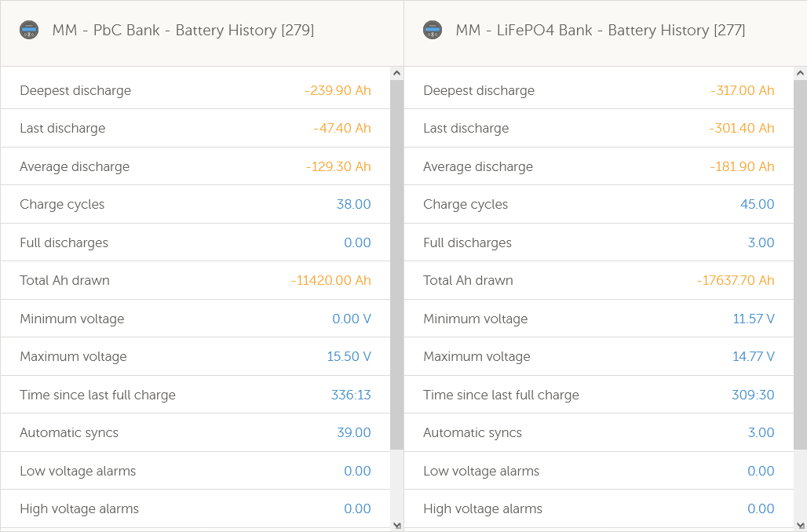The height and width of the screenshot is (532, 807).
Task: Click PbC Maximum voltage value 15.50 V
Action: pos(349,357)
